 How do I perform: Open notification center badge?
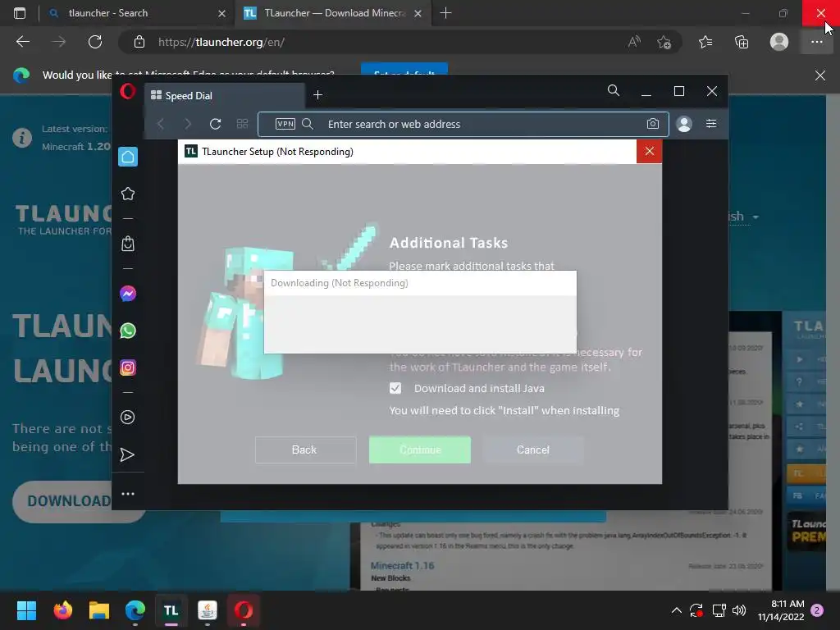[x=817, y=610]
